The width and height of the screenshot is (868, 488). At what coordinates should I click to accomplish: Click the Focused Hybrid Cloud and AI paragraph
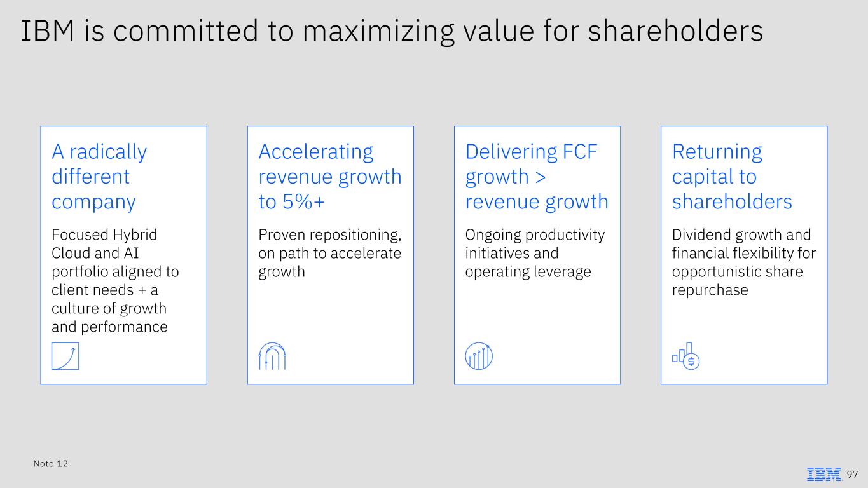point(115,281)
